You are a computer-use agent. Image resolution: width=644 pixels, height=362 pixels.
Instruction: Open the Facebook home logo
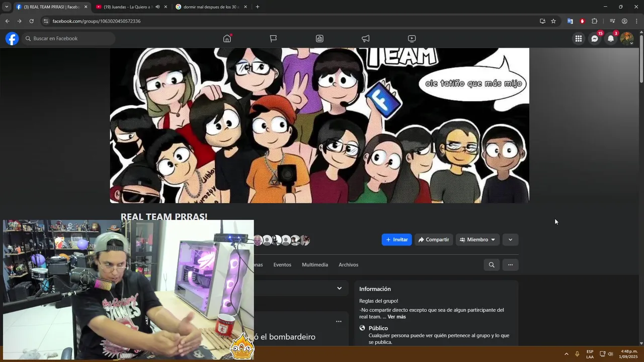coord(12,39)
